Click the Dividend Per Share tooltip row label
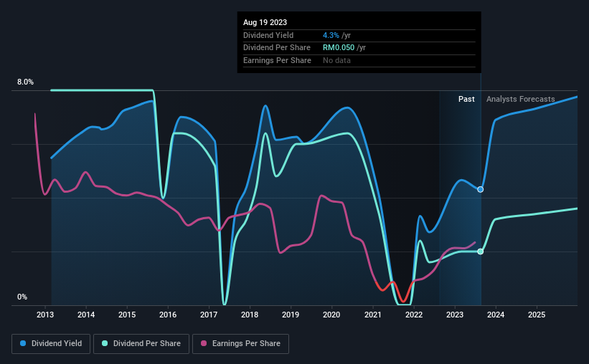 (x=277, y=48)
